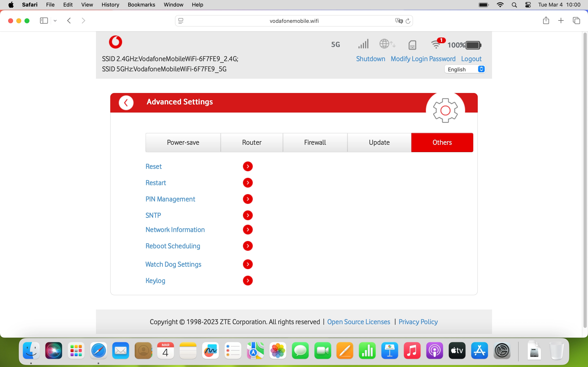Screen dimensions: 588x367
Task: Click the back arrow in Advanced Settings header
Action: click(126, 103)
